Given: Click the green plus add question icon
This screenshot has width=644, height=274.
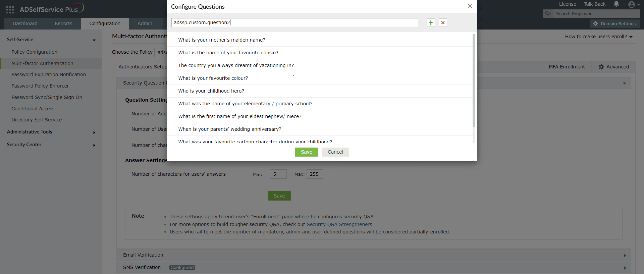Looking at the screenshot, I should pyautogui.click(x=431, y=22).
